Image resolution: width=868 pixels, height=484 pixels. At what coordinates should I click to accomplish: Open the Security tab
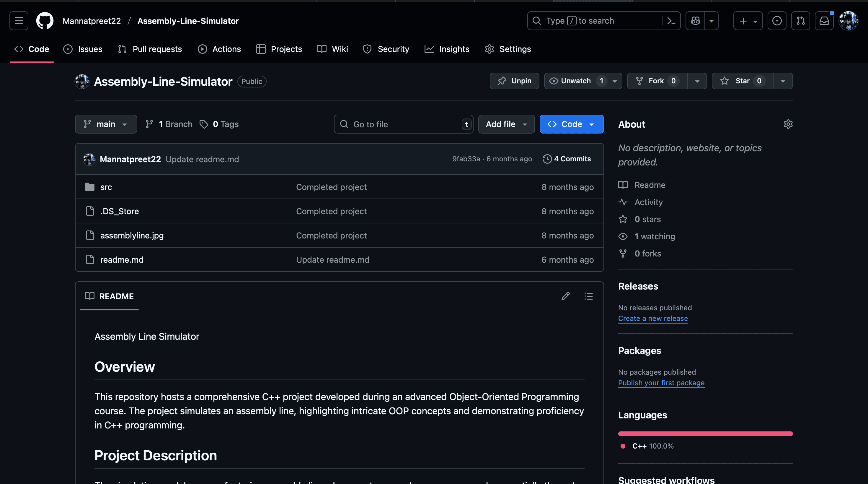click(386, 49)
